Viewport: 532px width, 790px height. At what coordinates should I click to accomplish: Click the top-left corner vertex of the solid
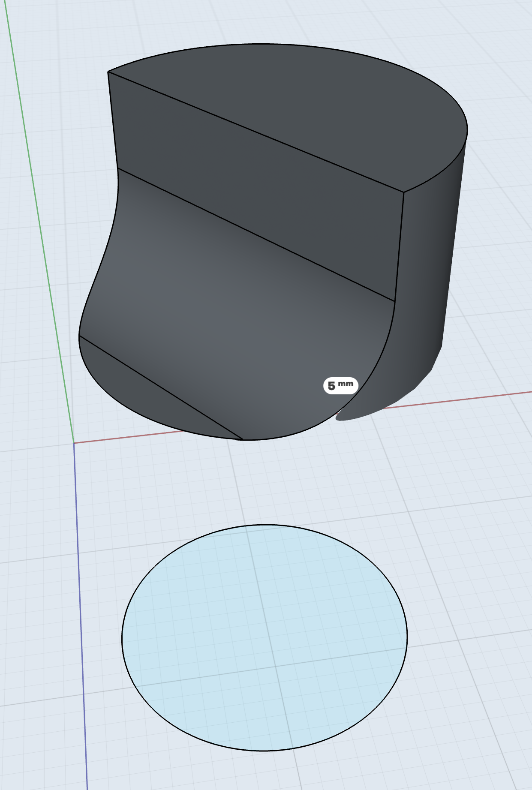coord(108,72)
